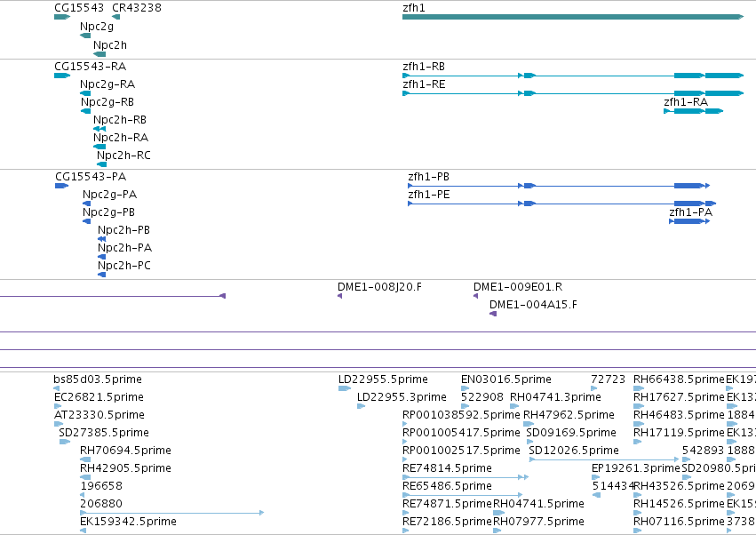Viewport: 756px width, 535px height.
Task: Select the RH47962.5prime EST
Action: pos(529,424)
